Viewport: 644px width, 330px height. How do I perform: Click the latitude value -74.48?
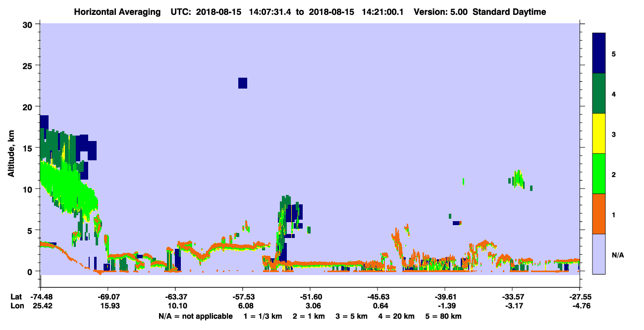click(41, 297)
